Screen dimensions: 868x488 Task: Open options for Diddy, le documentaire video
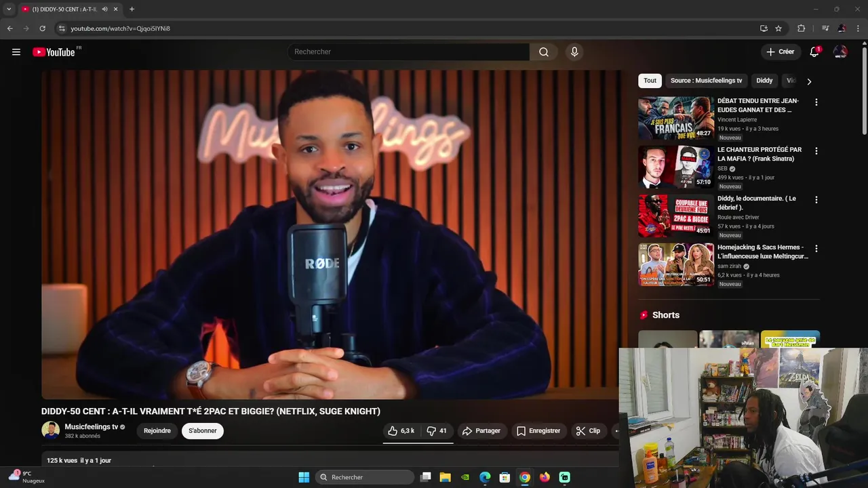[816, 200]
